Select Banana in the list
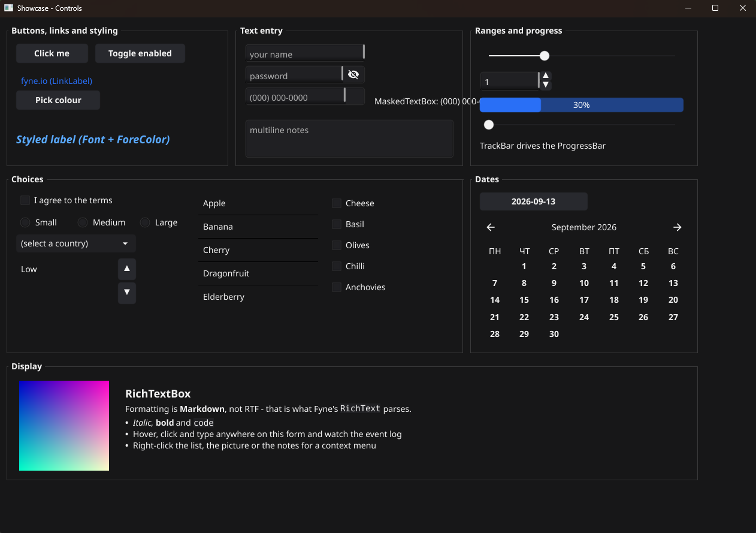Screen dimensions: 756x533 coord(258,227)
